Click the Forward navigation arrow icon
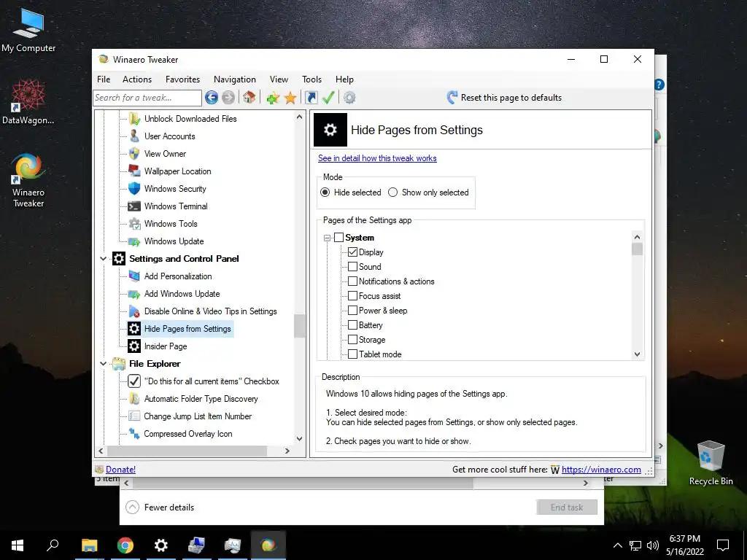Screen dimensions: 747x560 [x=228, y=98]
